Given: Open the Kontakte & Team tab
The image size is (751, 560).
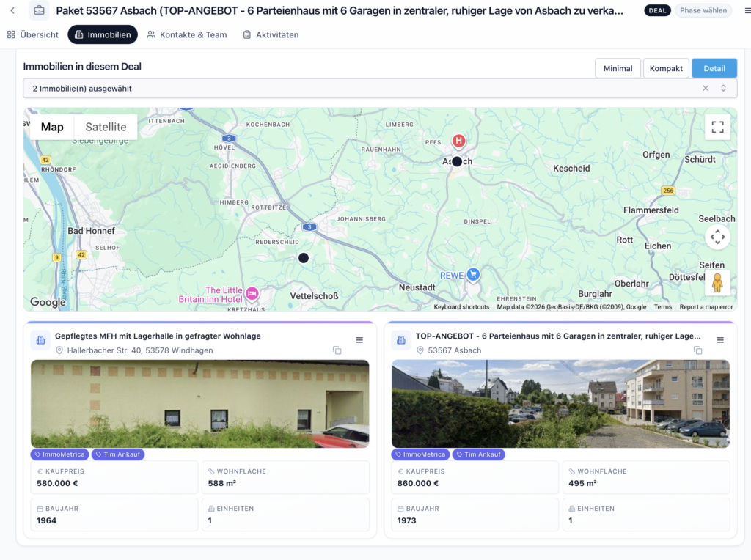Looking at the screenshot, I should 187,34.
